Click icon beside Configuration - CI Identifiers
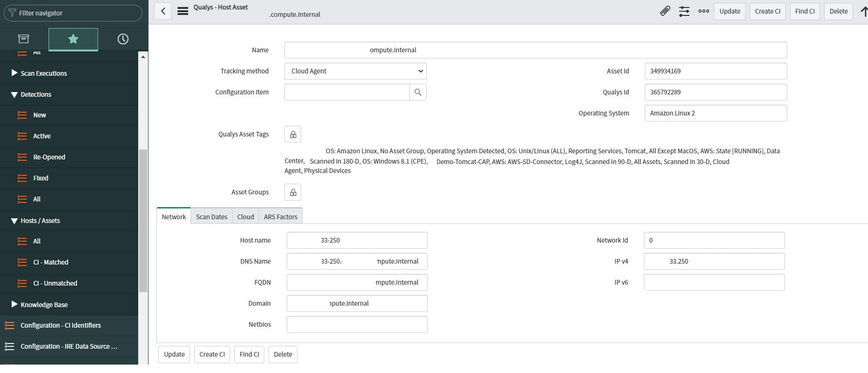 coord(9,325)
